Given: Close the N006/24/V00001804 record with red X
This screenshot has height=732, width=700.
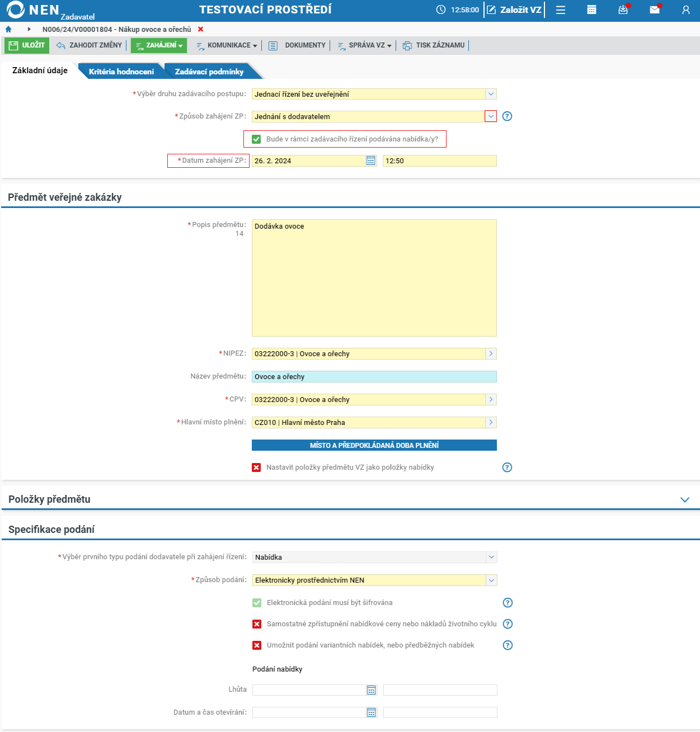Looking at the screenshot, I should point(201,29).
